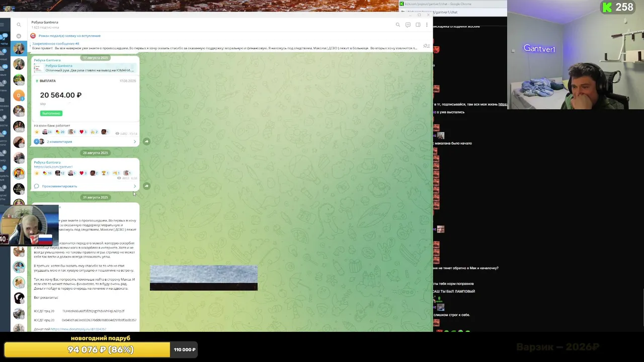This screenshot has width=644, height=362.
Task: Open Ребуха Gantvera channel header
Action: pos(45,25)
